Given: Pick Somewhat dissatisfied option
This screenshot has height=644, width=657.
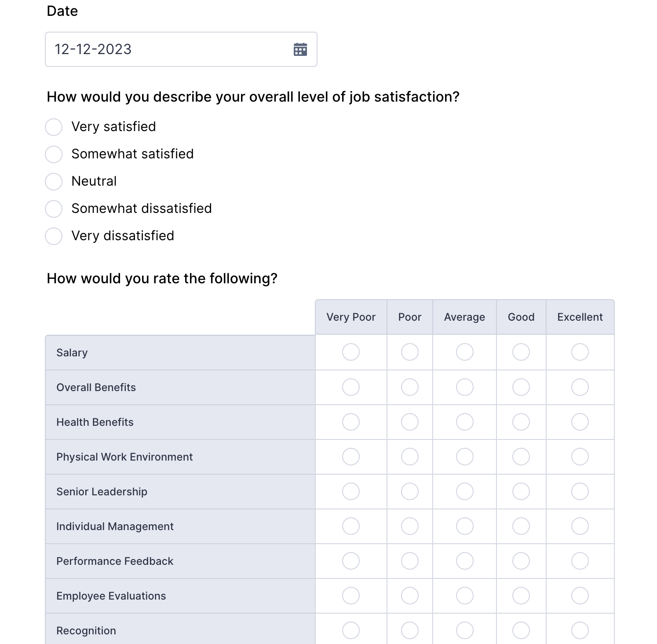Looking at the screenshot, I should pos(54,209).
